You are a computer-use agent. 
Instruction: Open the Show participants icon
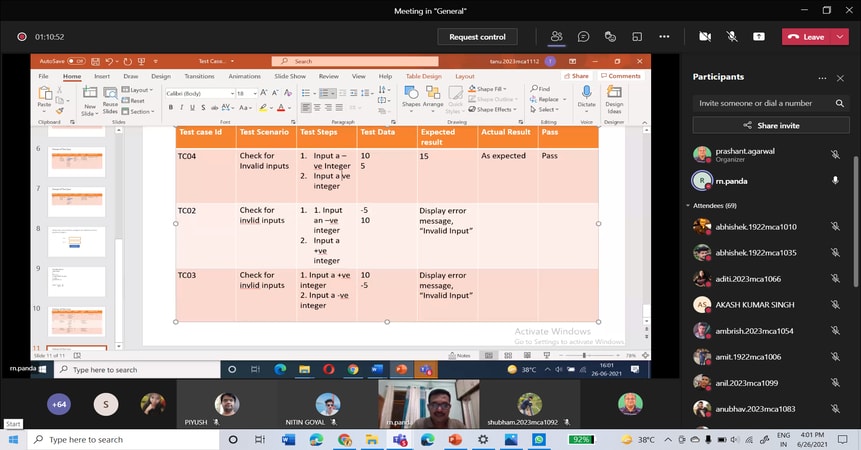[556, 37]
